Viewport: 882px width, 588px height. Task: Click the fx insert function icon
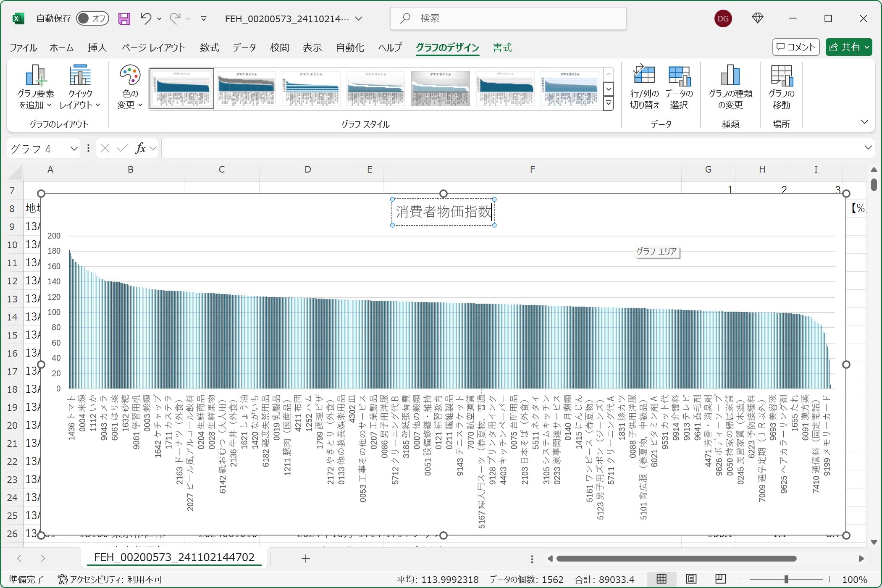click(140, 148)
